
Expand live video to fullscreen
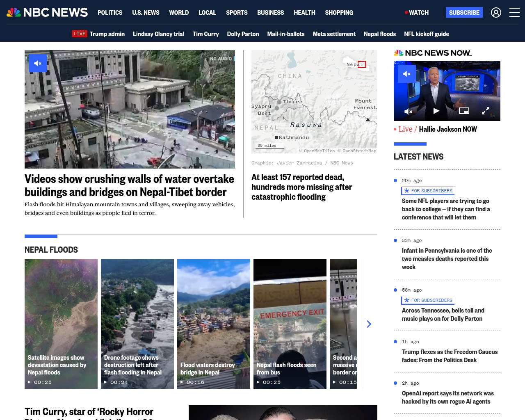tap(486, 111)
